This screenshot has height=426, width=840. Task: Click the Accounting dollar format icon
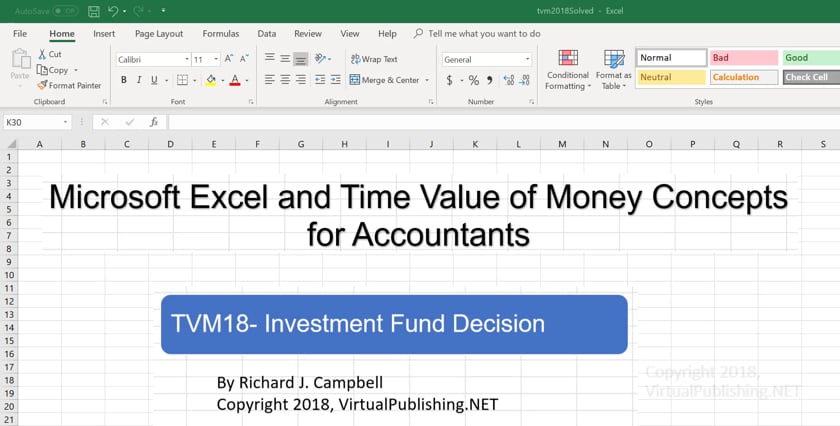tap(449, 80)
